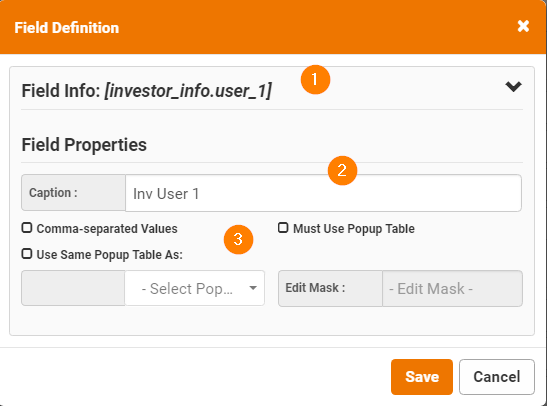Click the empty gray box beside Select Popup dropdown
This screenshot has height=406, width=547.
73,288
